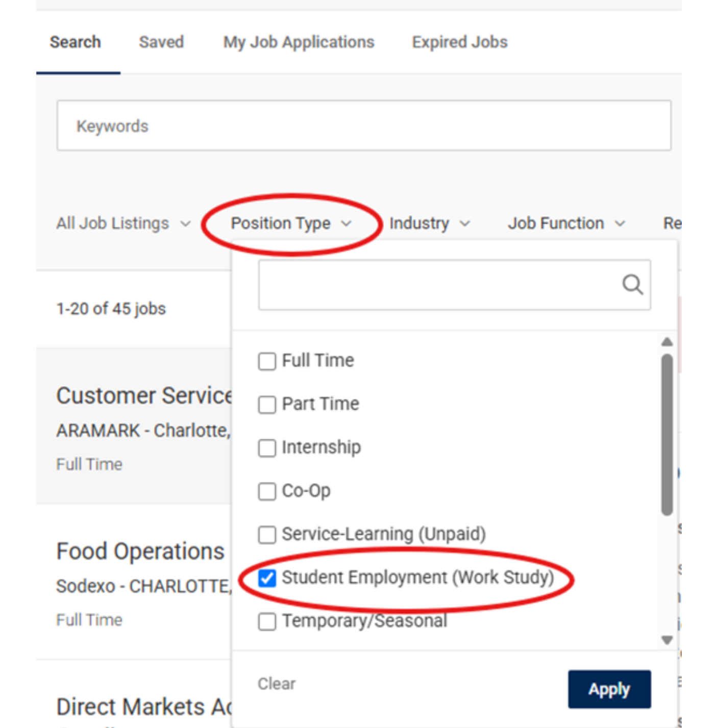The height and width of the screenshot is (728, 715).
Task: Click the scroll up arrow in the options list
Action: click(x=667, y=342)
